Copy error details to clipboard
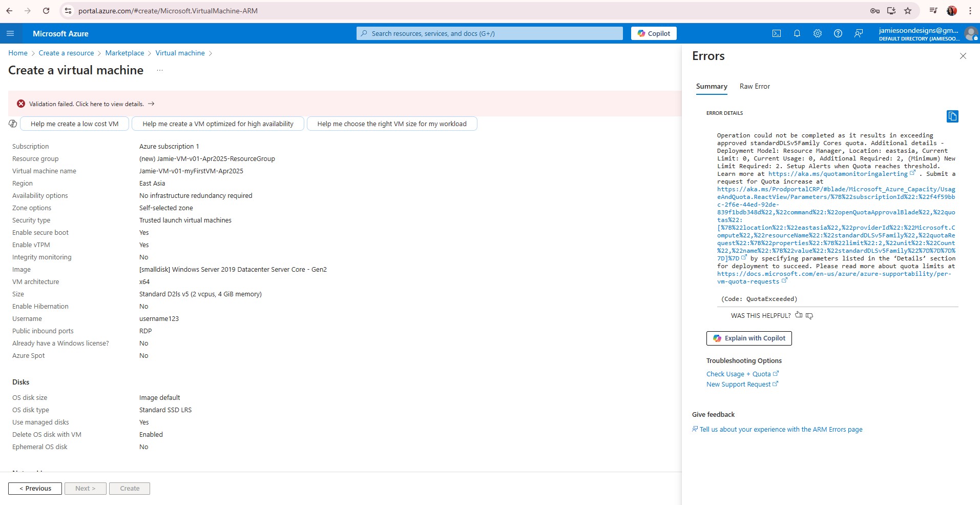Image resolution: width=980 pixels, height=505 pixels. (x=952, y=116)
